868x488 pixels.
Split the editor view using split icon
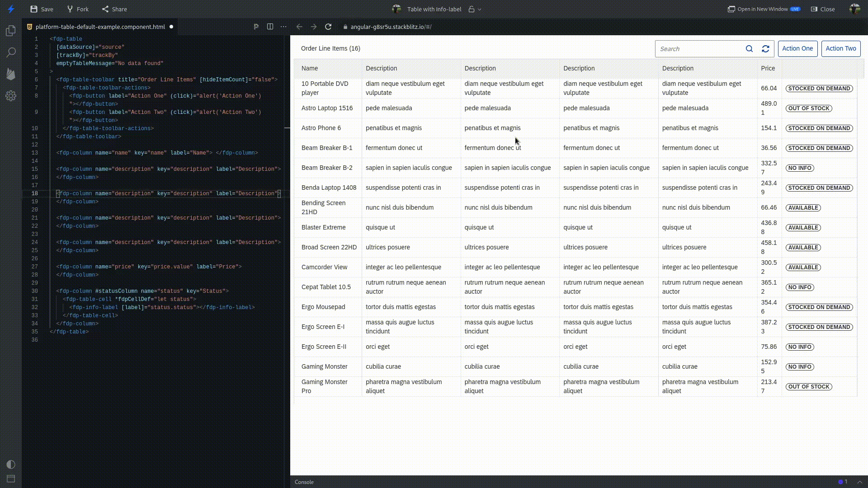click(x=270, y=27)
